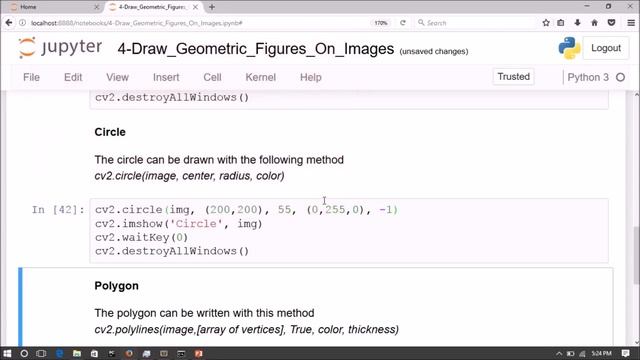Open a new browser tab
This screenshot has width=640, height=360.
[x=211, y=7]
